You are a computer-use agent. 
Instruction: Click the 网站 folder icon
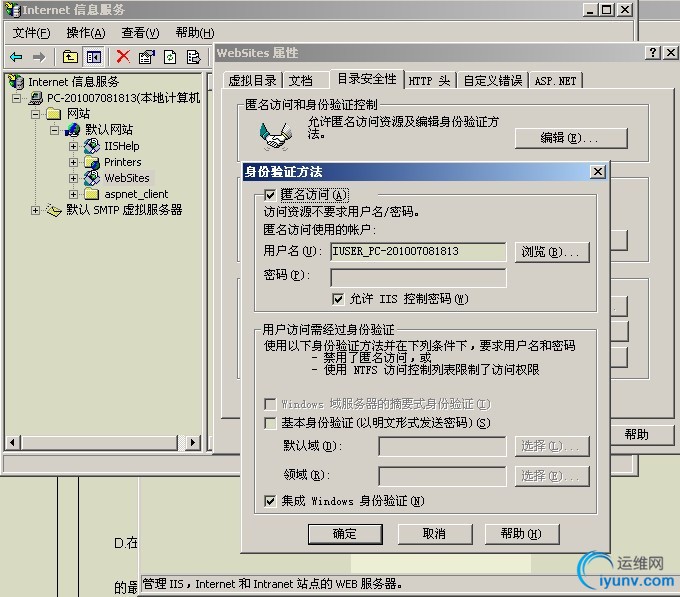tap(54, 114)
